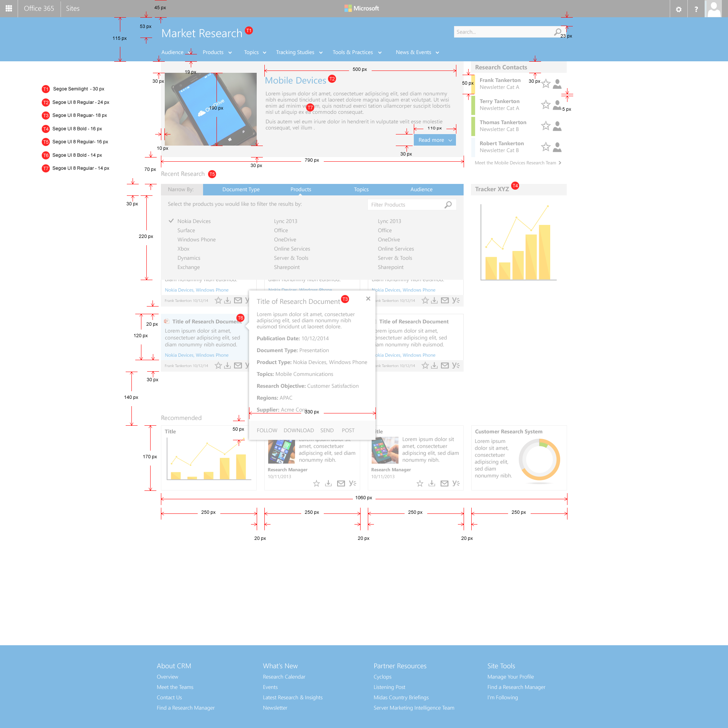This screenshot has height=728, width=728.
Task: Share top-right research card to Yammer
Action: [x=456, y=300]
